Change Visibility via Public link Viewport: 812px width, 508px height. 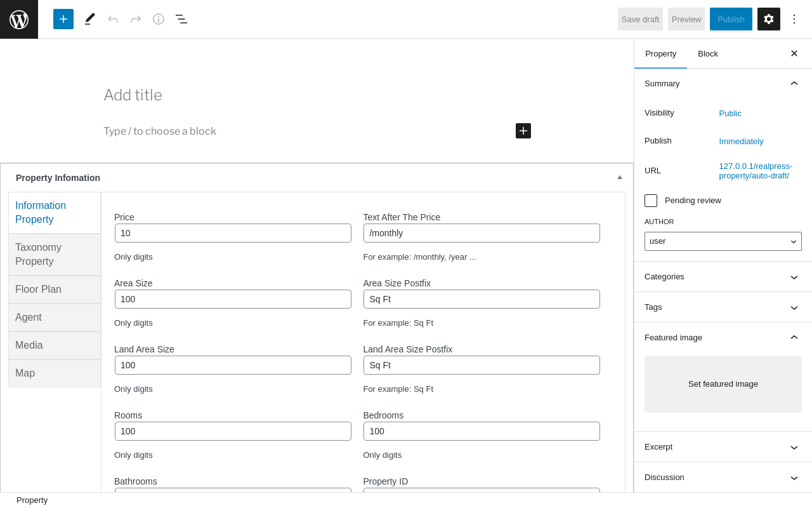730,113
